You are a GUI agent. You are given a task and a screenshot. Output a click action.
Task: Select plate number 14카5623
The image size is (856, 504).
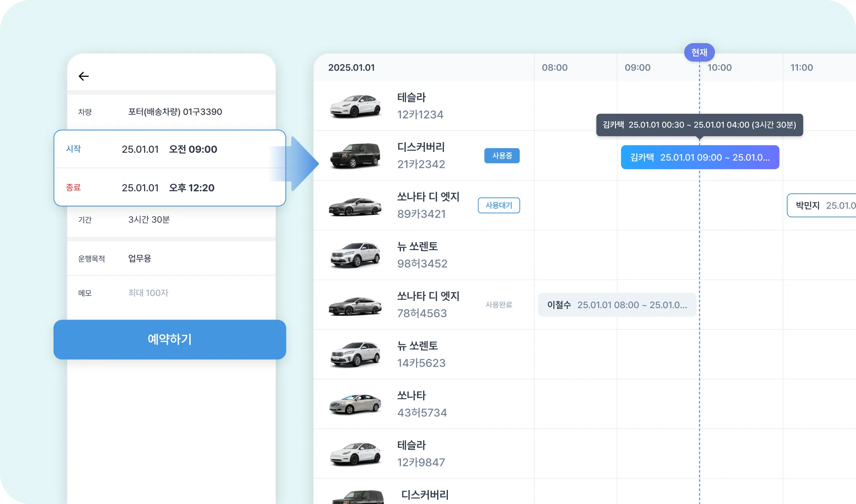pos(421,363)
